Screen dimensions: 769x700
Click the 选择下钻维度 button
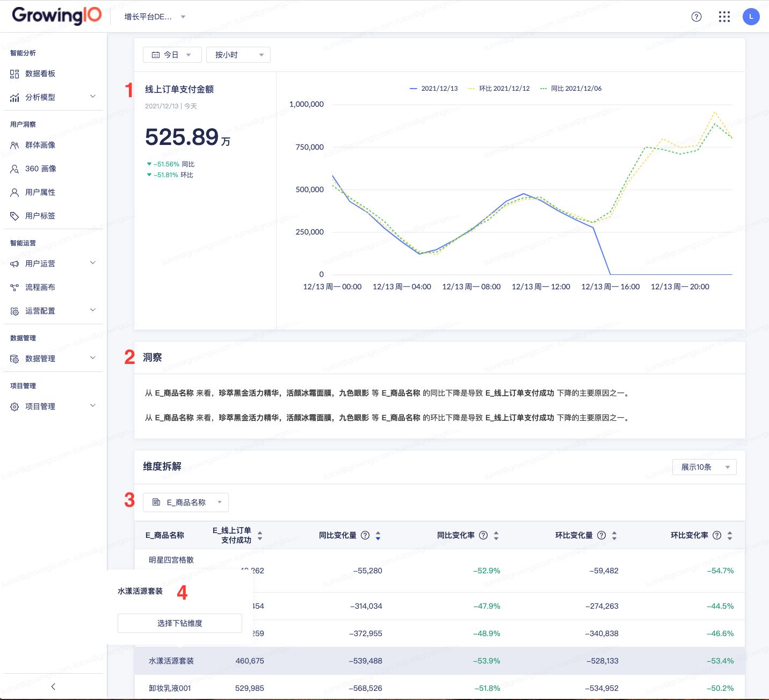[x=180, y=623]
